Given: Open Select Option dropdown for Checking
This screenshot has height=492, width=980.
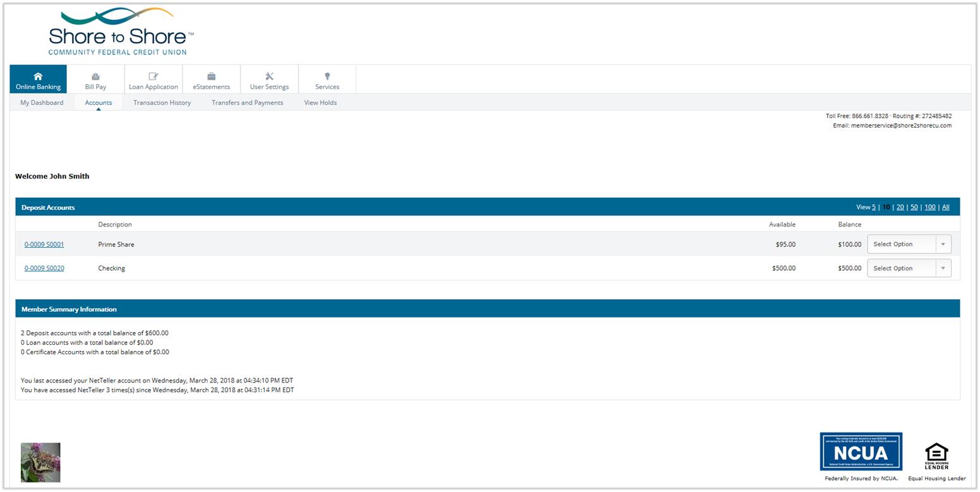Looking at the screenshot, I should pos(909,268).
